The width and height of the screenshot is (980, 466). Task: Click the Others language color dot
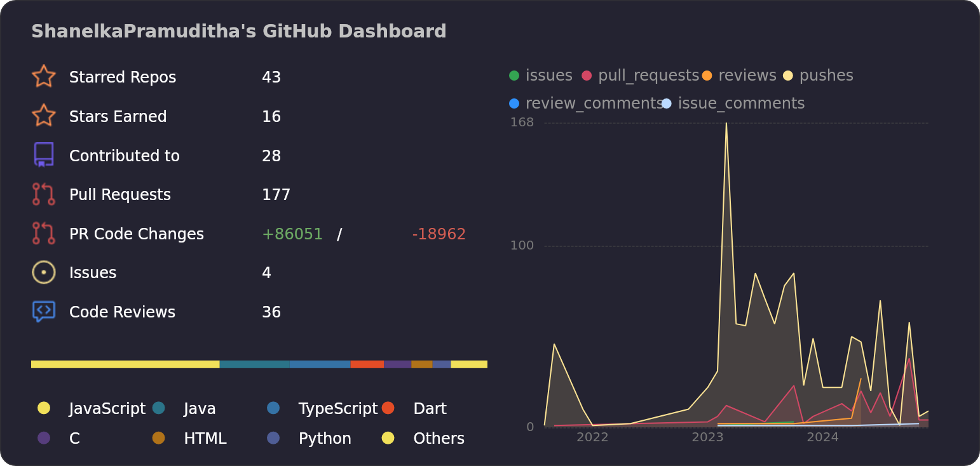click(x=388, y=437)
